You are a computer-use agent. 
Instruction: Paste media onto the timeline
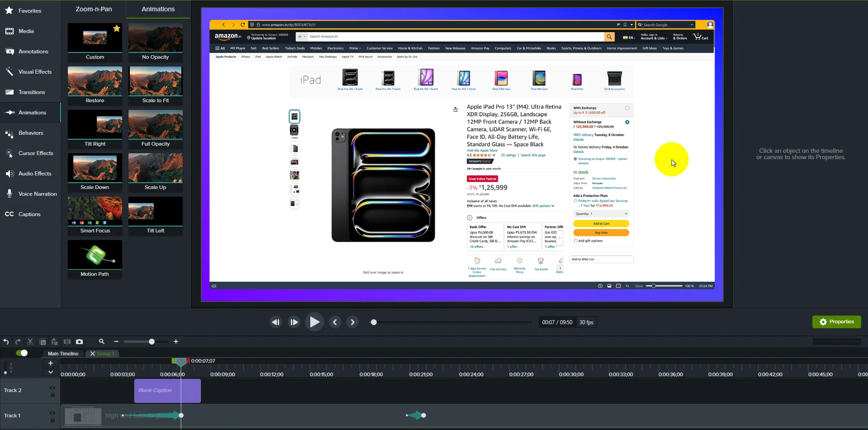pyautogui.click(x=54, y=342)
